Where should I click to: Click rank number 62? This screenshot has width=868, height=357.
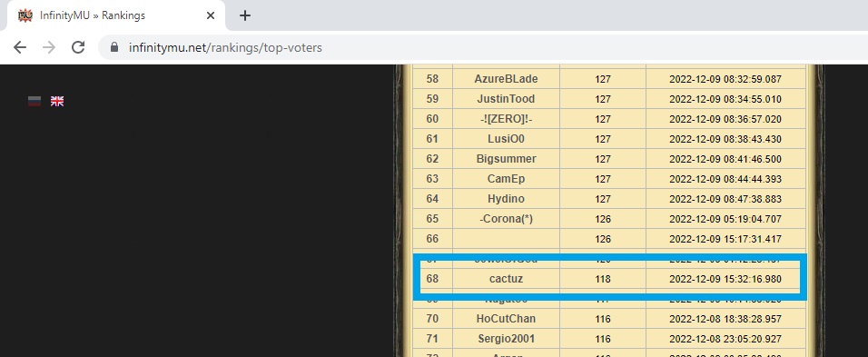tap(432, 159)
